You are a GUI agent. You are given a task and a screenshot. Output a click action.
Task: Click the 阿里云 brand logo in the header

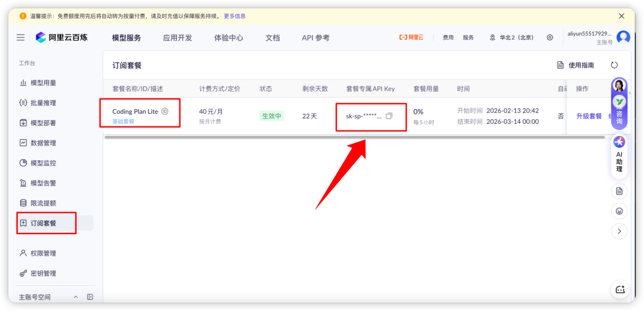click(x=411, y=38)
